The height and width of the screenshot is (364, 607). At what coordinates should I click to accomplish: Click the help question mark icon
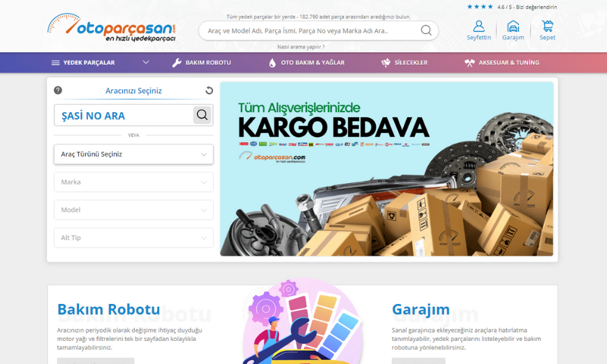click(58, 90)
